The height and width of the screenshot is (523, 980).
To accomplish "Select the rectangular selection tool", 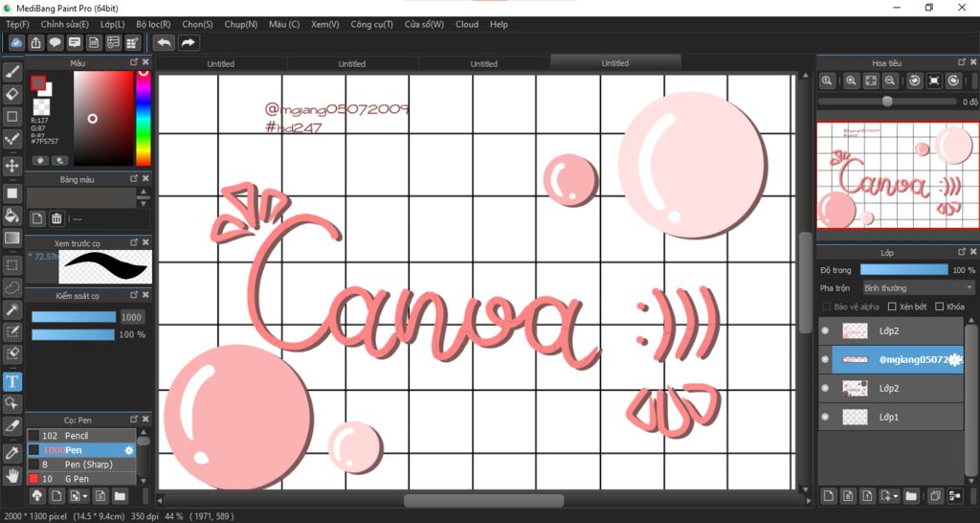I will (11, 265).
